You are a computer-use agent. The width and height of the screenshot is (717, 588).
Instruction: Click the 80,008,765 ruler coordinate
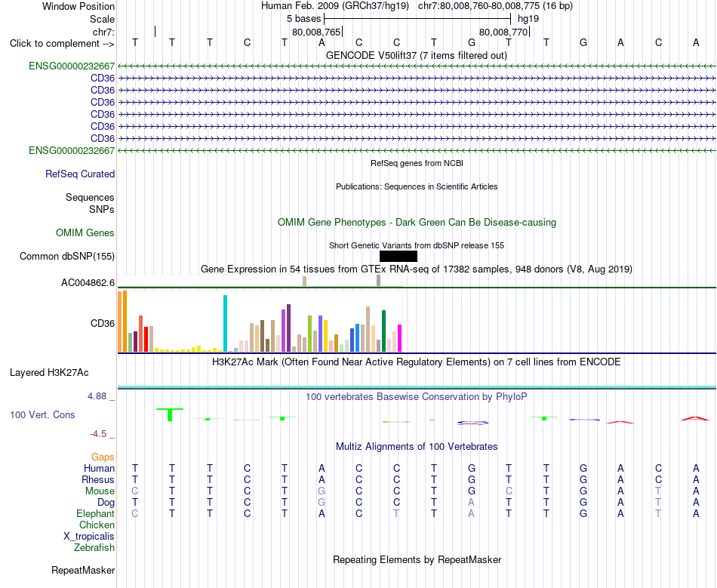(x=316, y=32)
